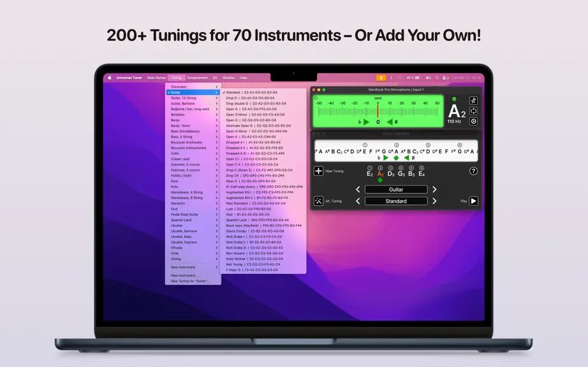The width and height of the screenshot is (588, 367).
Task: Select the Drop D tuning
Action: [263, 98]
